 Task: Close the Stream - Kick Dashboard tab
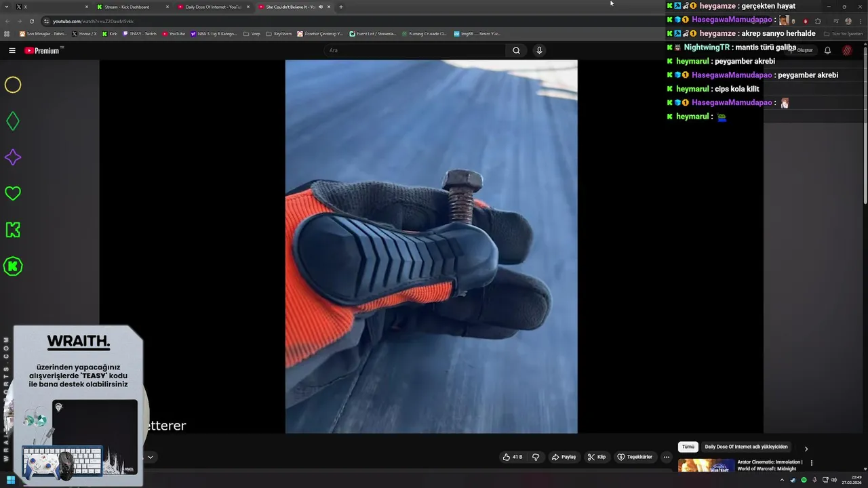pyautogui.click(x=167, y=7)
